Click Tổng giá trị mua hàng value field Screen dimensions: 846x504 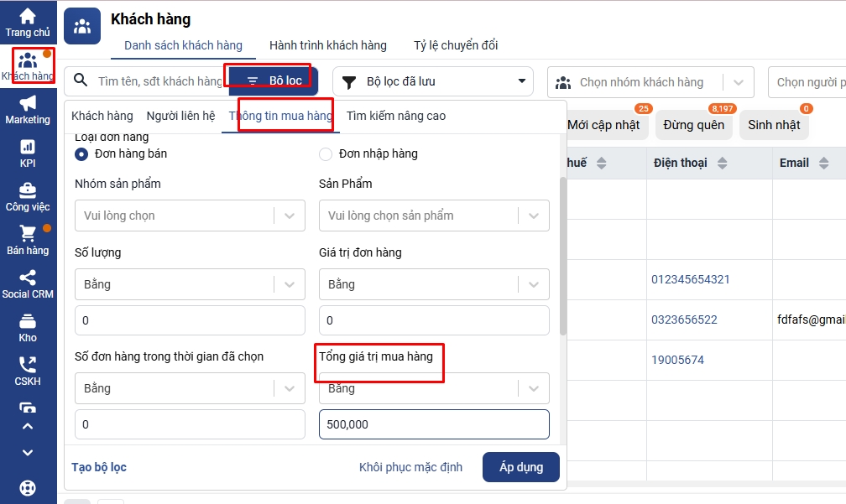(434, 424)
